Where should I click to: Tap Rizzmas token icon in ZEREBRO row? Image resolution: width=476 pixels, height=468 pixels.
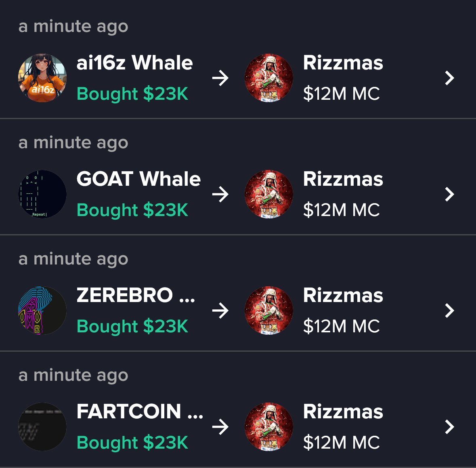(x=268, y=311)
